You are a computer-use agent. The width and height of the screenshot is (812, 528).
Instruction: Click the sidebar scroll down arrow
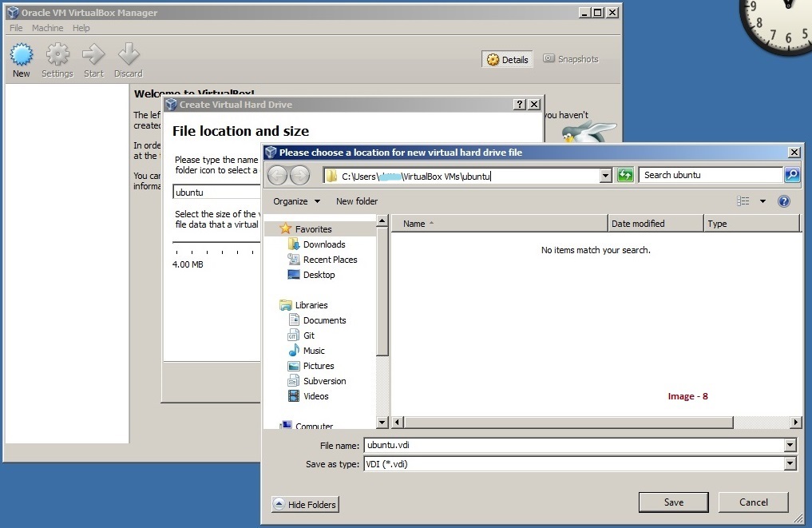point(382,423)
